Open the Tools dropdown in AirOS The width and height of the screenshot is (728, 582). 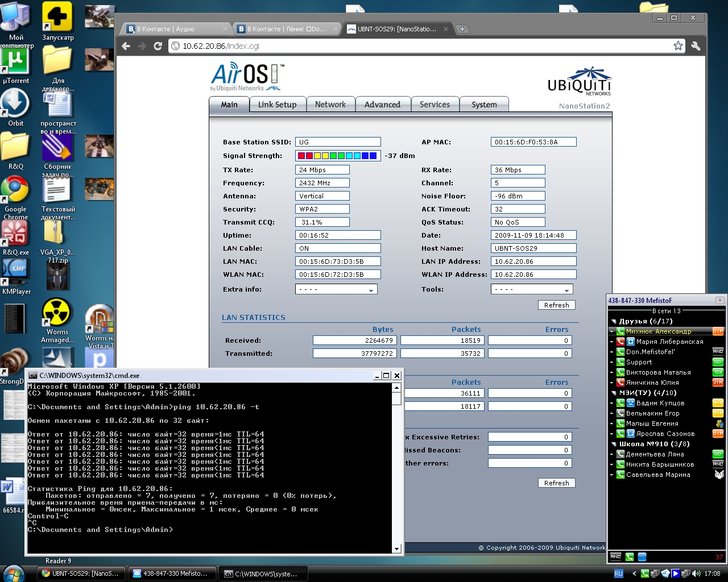click(532, 289)
